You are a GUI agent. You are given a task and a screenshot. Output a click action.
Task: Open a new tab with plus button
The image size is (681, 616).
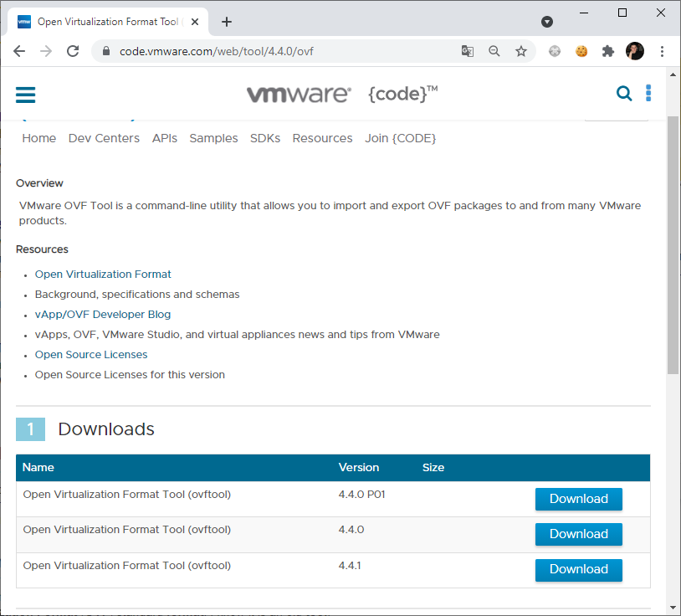point(227,22)
